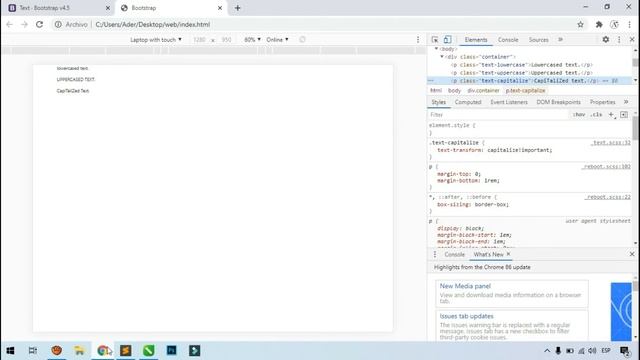This screenshot has height=360, width=640.
Task: Switch to the Elements tab
Action: pos(476,40)
